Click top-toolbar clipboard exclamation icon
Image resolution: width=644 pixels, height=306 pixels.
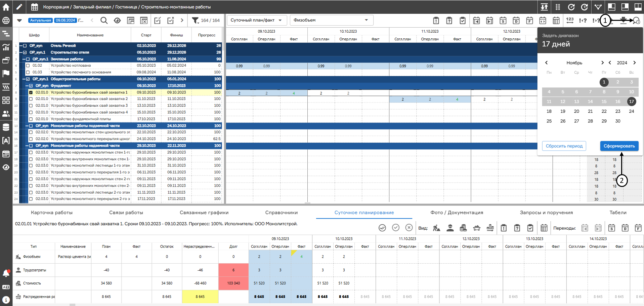436,21
